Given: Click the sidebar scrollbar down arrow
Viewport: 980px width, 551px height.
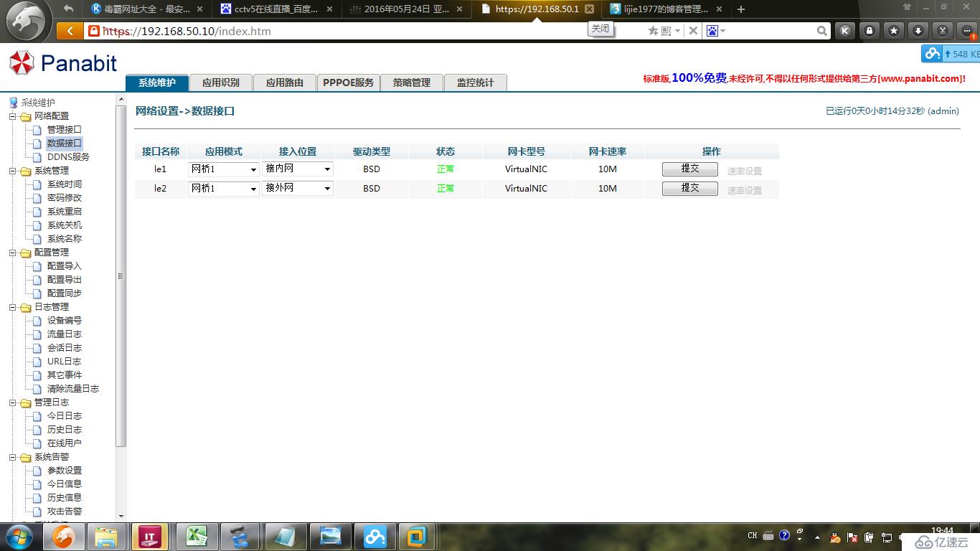Looking at the screenshot, I should [121, 516].
